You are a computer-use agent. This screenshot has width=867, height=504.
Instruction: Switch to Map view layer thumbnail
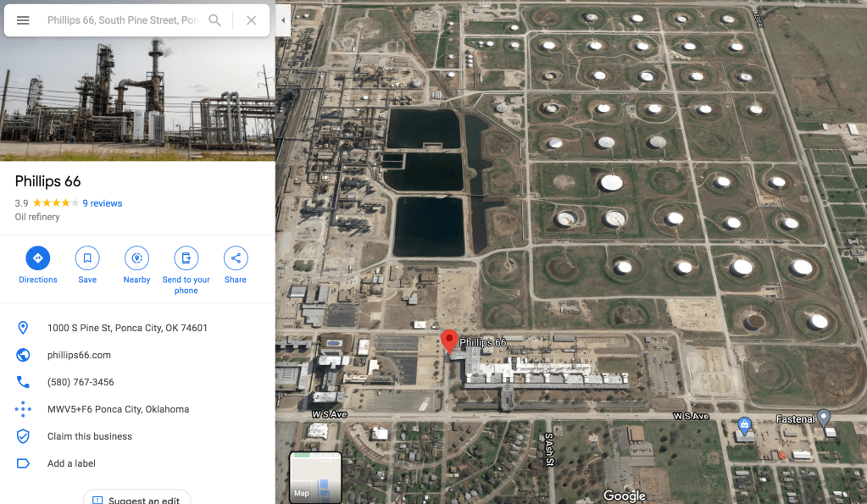tap(315, 477)
